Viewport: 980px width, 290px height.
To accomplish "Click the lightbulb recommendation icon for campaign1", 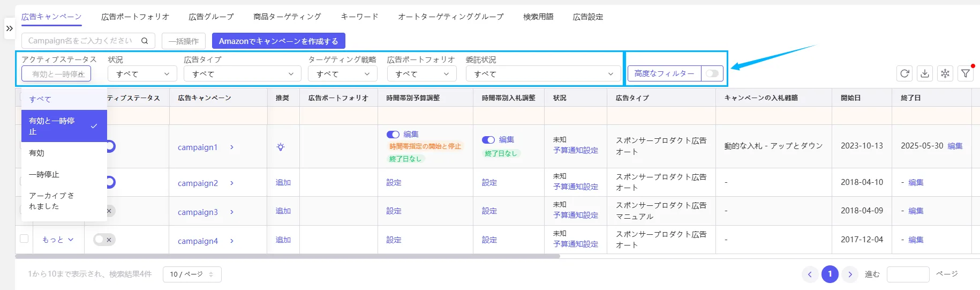I will pyautogui.click(x=281, y=147).
